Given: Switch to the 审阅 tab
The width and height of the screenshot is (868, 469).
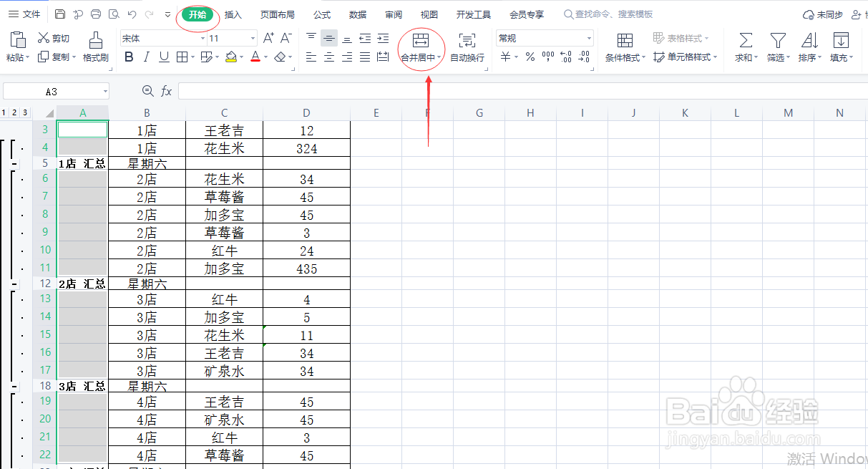Looking at the screenshot, I should click(393, 14).
